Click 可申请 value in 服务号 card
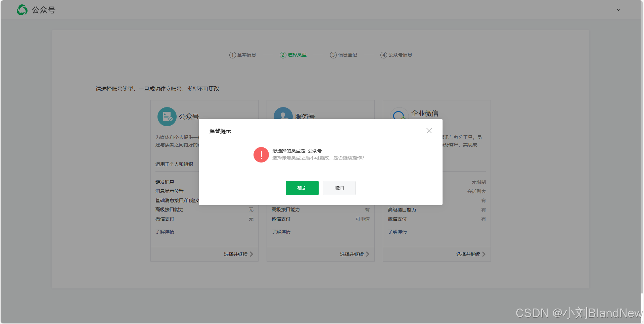644x324 pixels. pyautogui.click(x=363, y=219)
